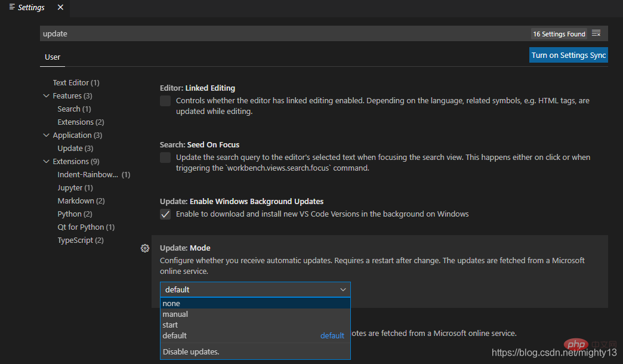623x364 pixels.
Task: Select Indent-Rainbow extension settings
Action: click(94, 174)
